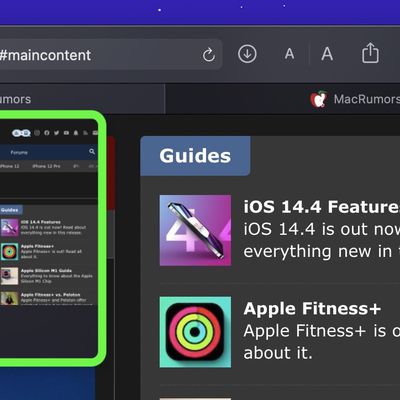The width and height of the screenshot is (400, 400).
Task: Open the Safari downloads icon
Action: point(247,54)
